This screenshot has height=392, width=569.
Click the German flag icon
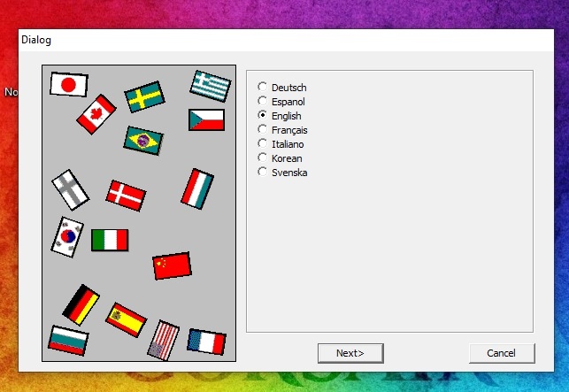coord(81,304)
